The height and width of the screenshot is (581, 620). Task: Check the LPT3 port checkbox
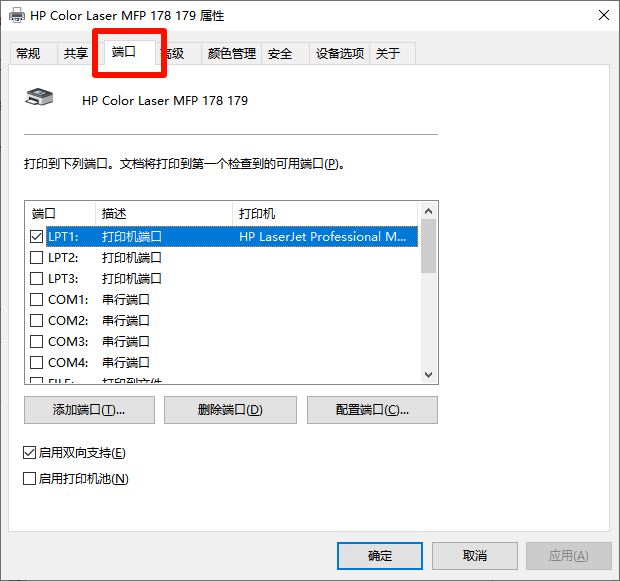(36, 278)
